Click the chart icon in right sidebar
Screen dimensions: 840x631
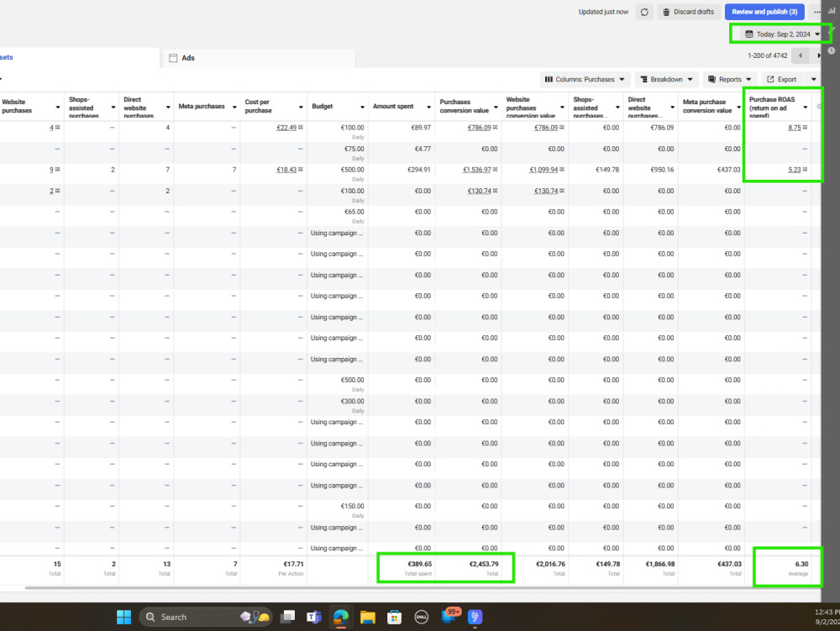pyautogui.click(x=832, y=10)
